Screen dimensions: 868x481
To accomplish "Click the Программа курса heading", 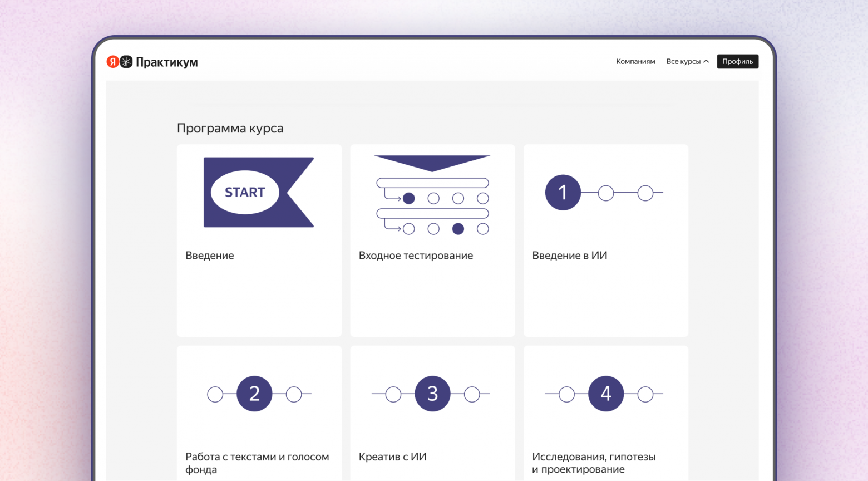I will 230,129.
